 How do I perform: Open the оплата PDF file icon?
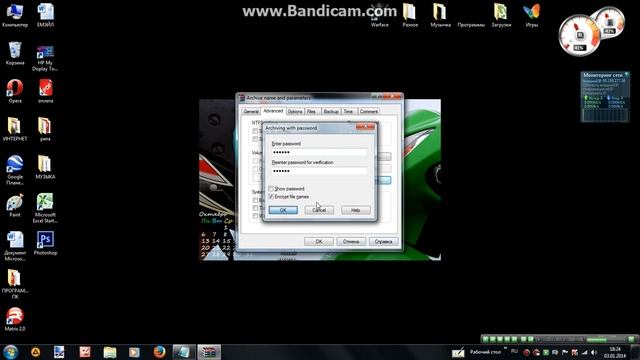point(45,91)
